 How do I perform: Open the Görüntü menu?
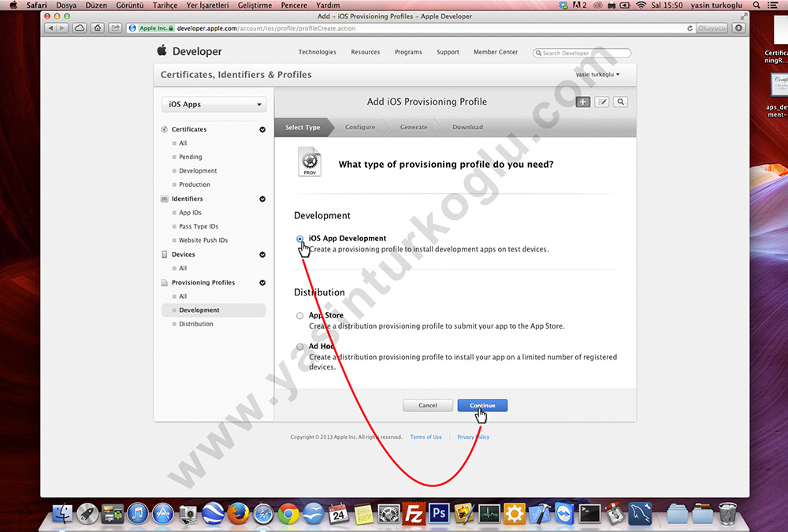130,5
